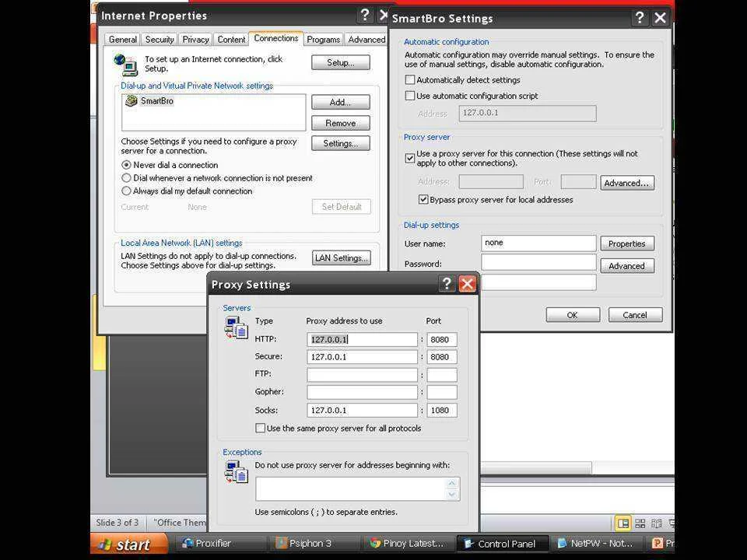Click OK in SmartBro Settings
The image size is (747, 560).
click(x=573, y=315)
